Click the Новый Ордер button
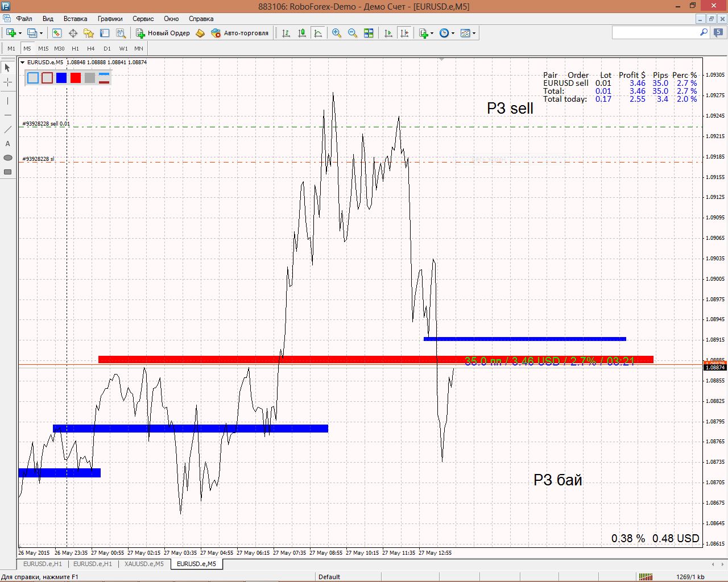 pyautogui.click(x=163, y=33)
